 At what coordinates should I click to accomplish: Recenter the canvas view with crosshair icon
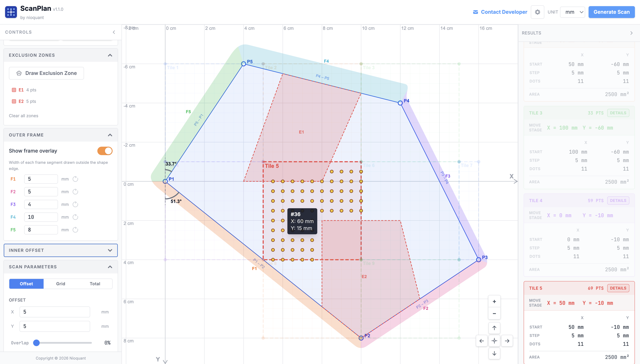[x=494, y=341]
